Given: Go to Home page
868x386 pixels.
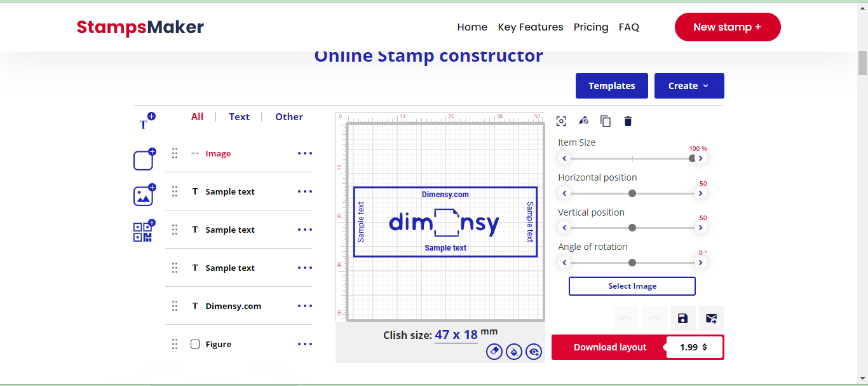Looking at the screenshot, I should [472, 27].
